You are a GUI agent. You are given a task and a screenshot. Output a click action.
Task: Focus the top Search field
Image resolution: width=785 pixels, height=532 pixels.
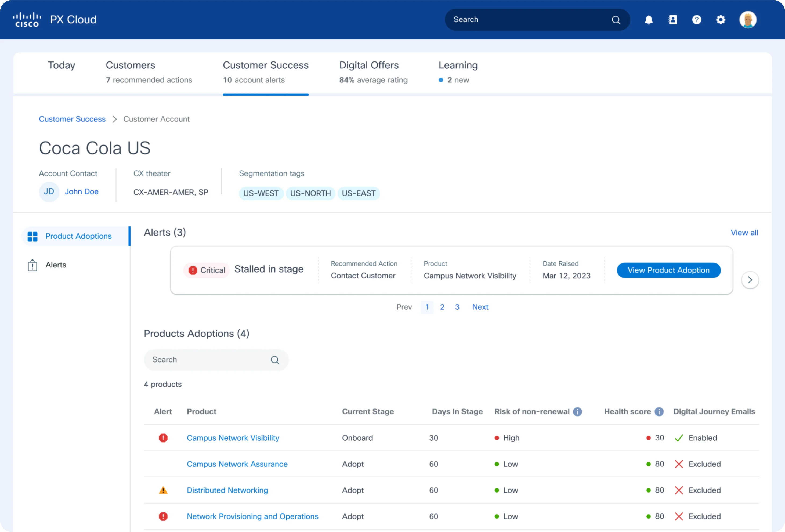point(537,20)
